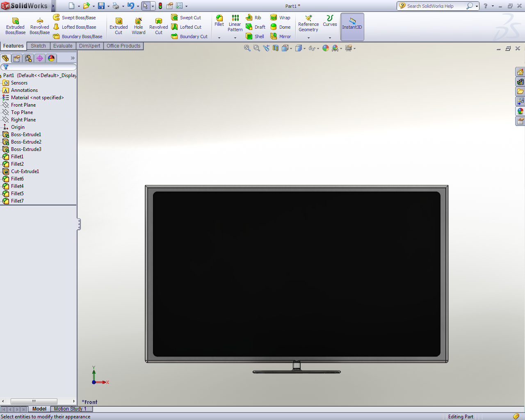525x420 pixels.
Task: Open the Curves dropdown
Action: point(330,38)
